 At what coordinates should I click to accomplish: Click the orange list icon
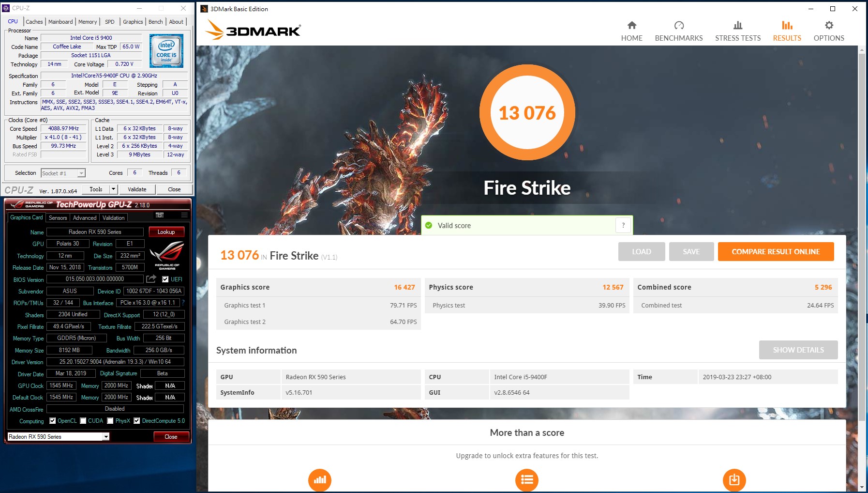tap(527, 480)
